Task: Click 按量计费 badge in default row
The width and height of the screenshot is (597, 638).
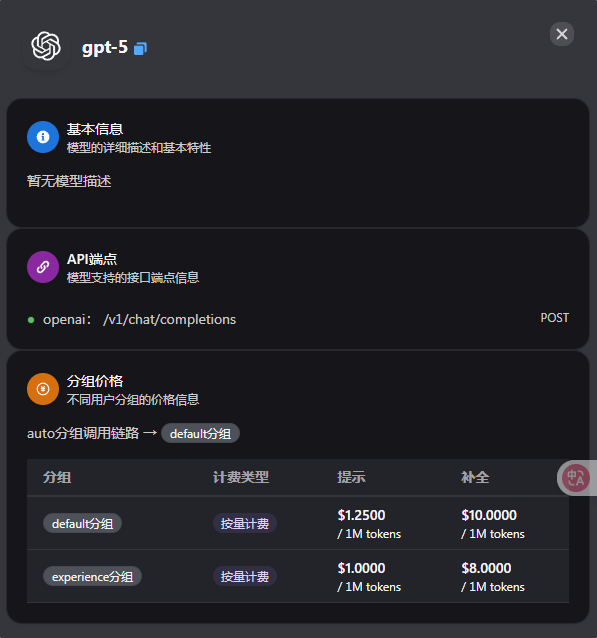Action: (x=245, y=524)
